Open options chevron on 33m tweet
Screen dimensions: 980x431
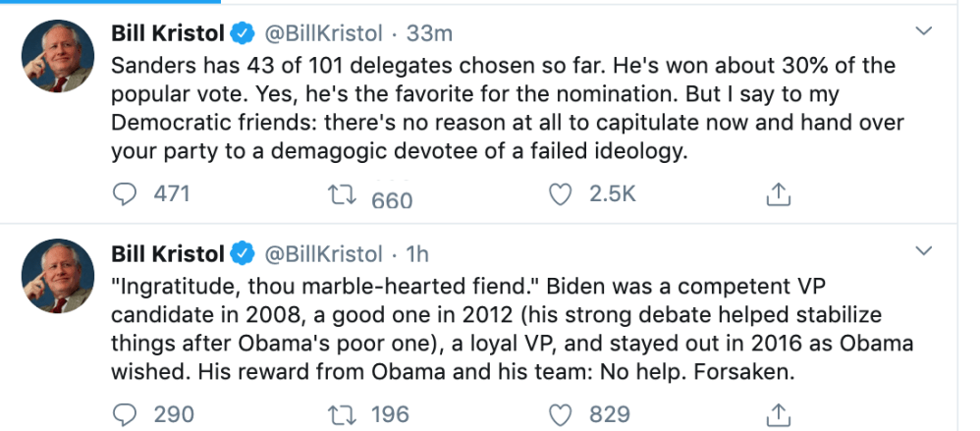(923, 32)
